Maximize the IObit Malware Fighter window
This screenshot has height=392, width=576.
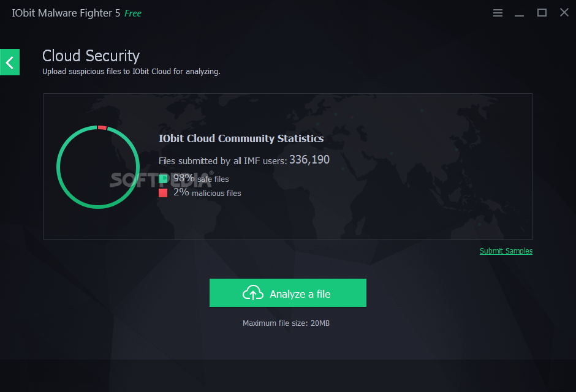(x=542, y=13)
